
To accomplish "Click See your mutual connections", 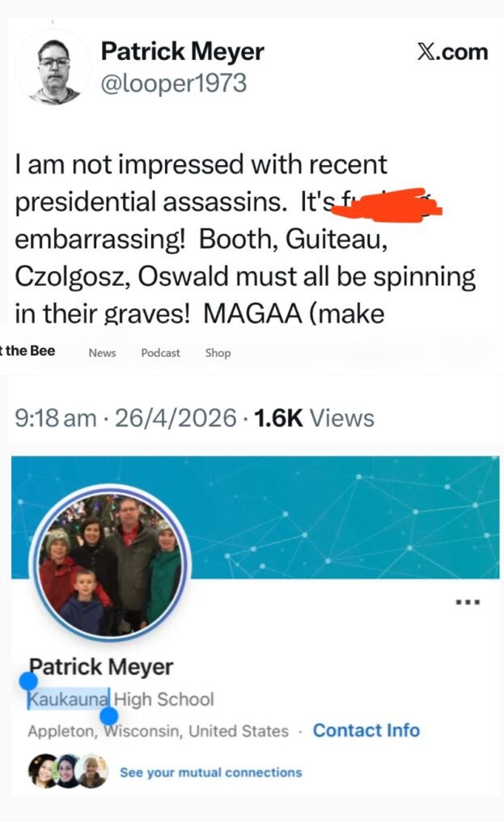I will tap(210, 772).
